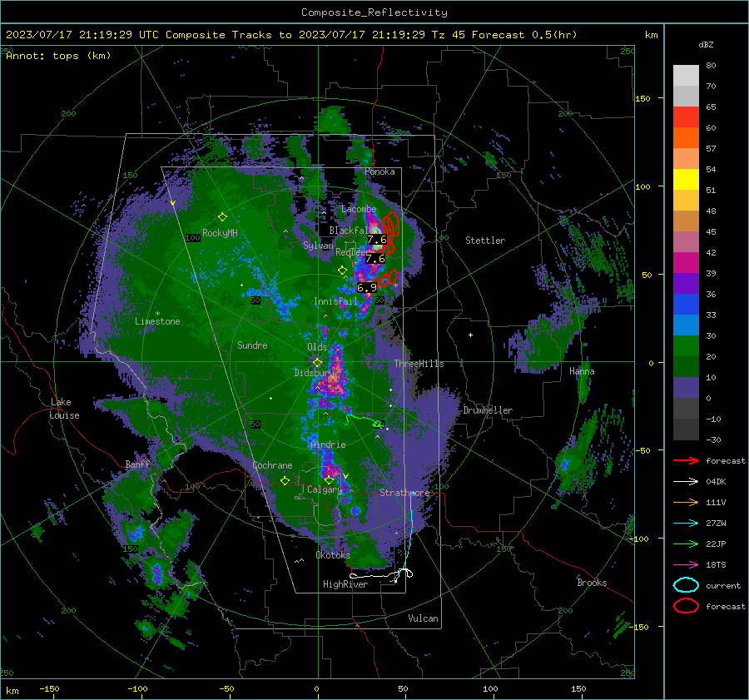Click the Forecast 0.5(hr) header text
Viewport: 749px width, 700px height.
524,35
